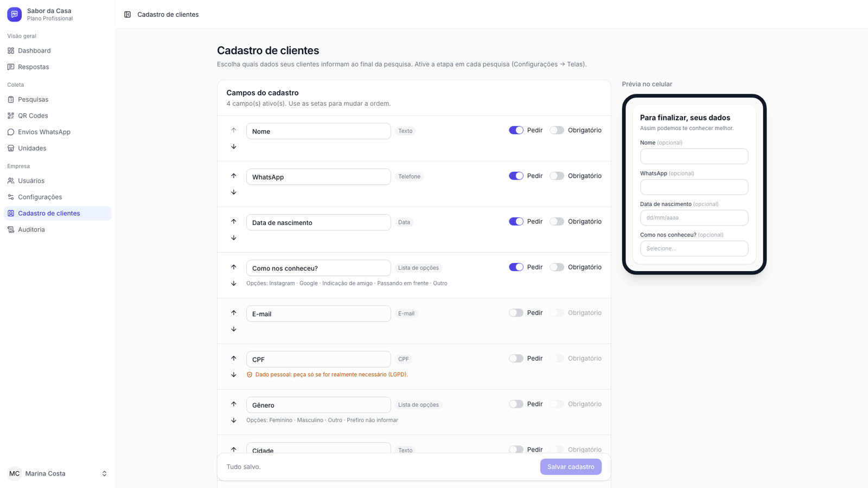The width and height of the screenshot is (868, 488).
Task: Expand Marina Costa account menu
Action: pyautogui.click(x=58, y=473)
